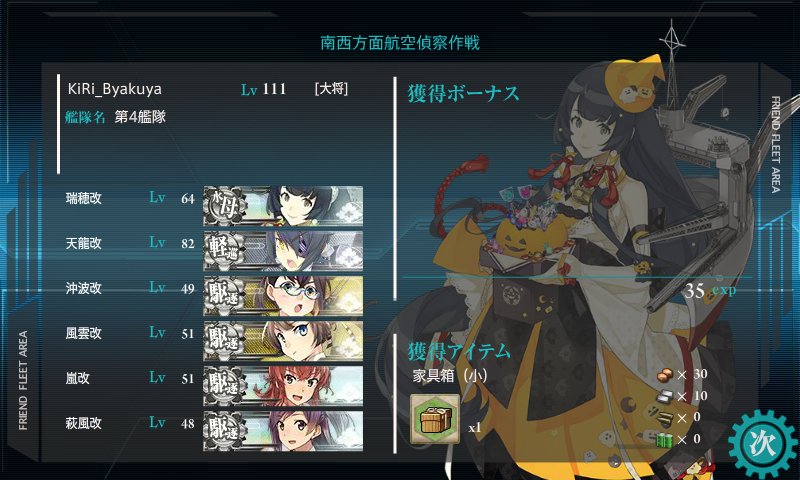Click the 家具箱(小) item label
Screen dimensions: 800x480
pos(450,376)
